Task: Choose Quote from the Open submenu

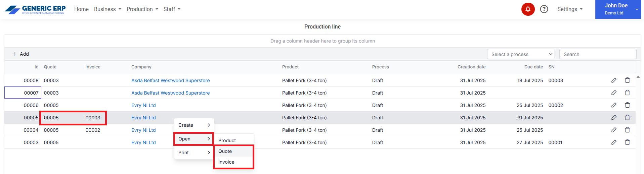Action: (x=225, y=151)
